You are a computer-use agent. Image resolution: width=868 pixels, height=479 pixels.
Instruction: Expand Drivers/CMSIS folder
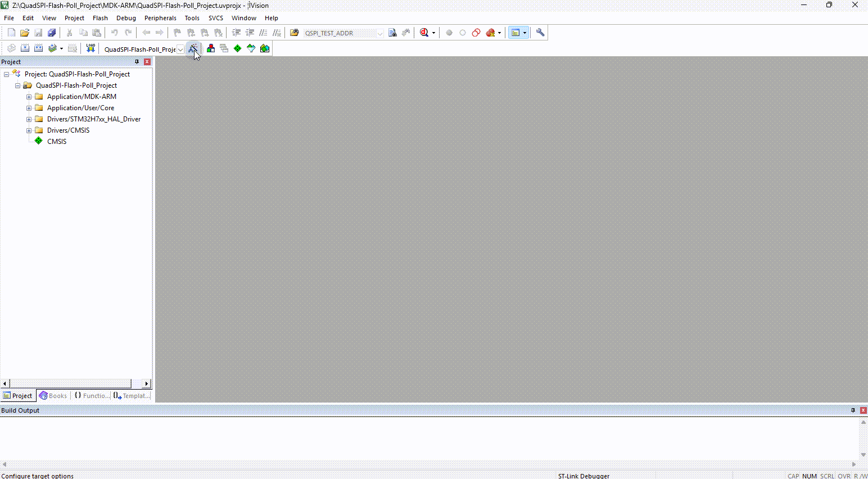click(x=29, y=130)
